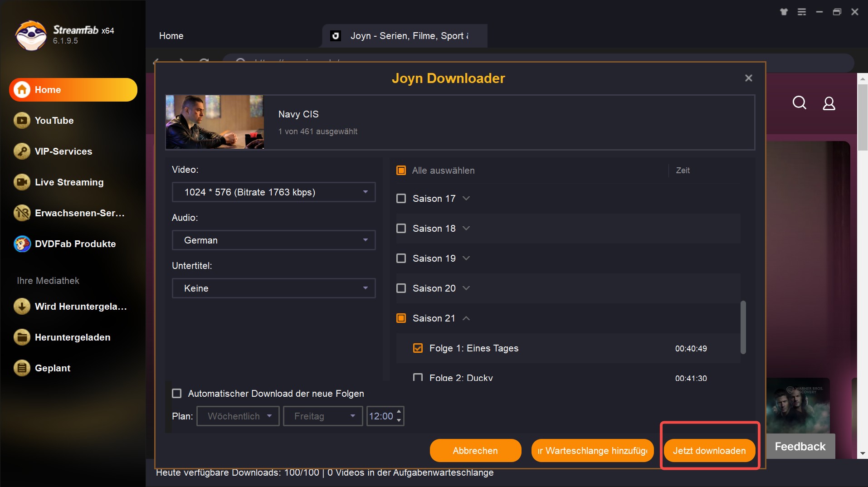
Task: Click the Navy CIS thumbnail image
Action: point(215,122)
